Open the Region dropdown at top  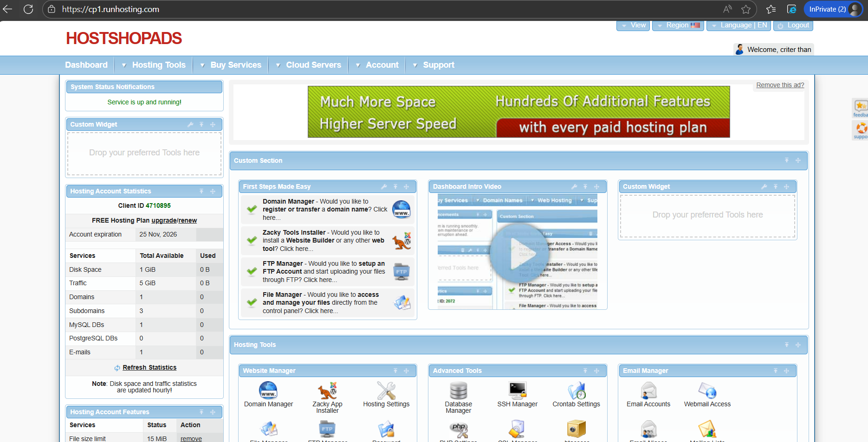678,26
